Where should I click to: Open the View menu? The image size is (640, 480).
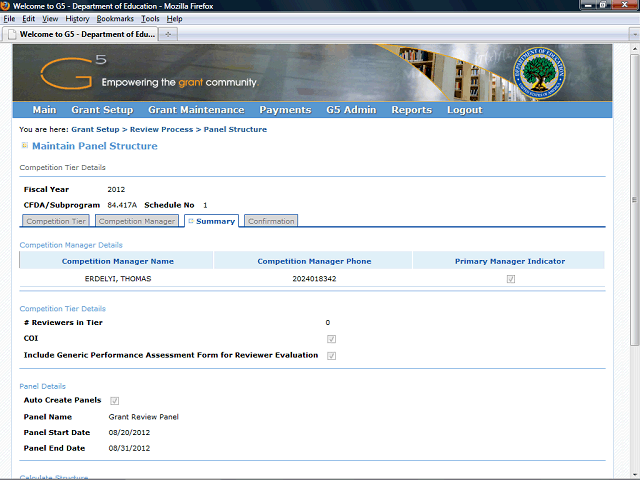50,19
